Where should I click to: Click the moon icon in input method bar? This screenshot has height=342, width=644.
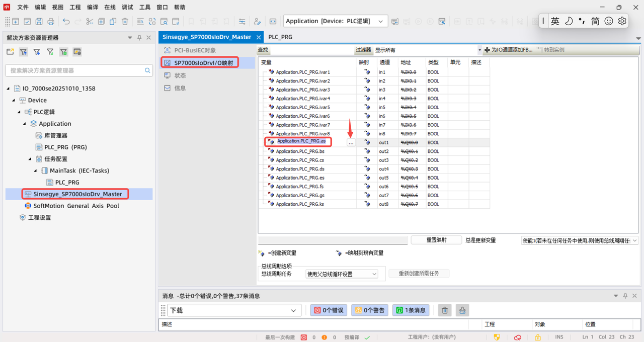click(x=569, y=21)
